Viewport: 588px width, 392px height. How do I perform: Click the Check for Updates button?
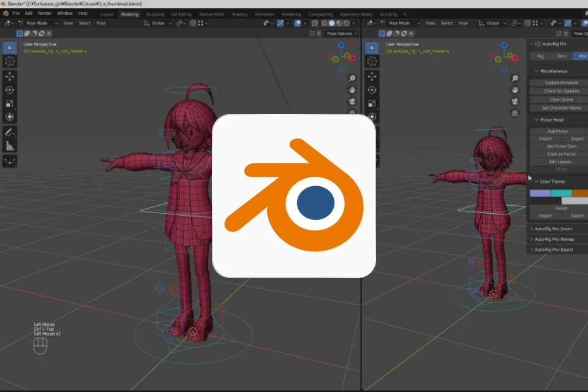tap(559, 91)
